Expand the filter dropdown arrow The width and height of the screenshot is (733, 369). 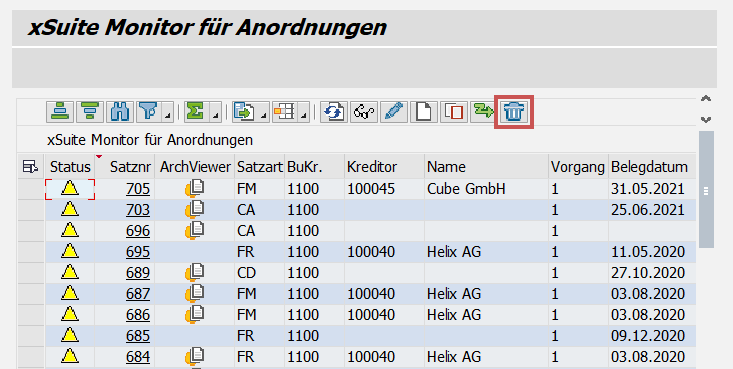pyautogui.click(x=168, y=112)
